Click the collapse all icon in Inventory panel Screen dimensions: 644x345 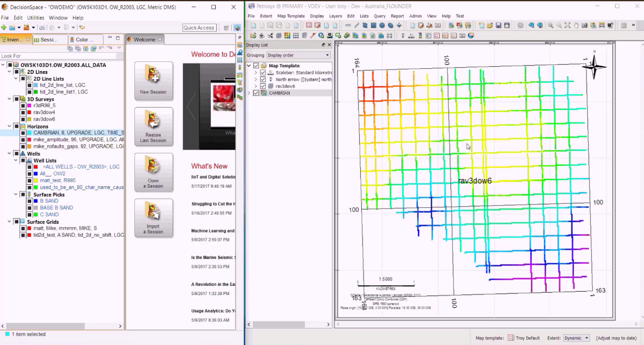coord(78,48)
